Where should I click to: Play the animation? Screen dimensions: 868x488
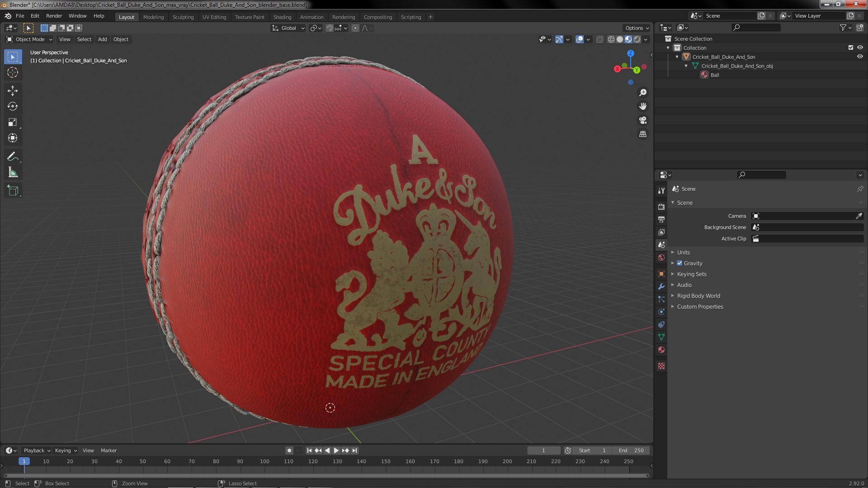336,450
